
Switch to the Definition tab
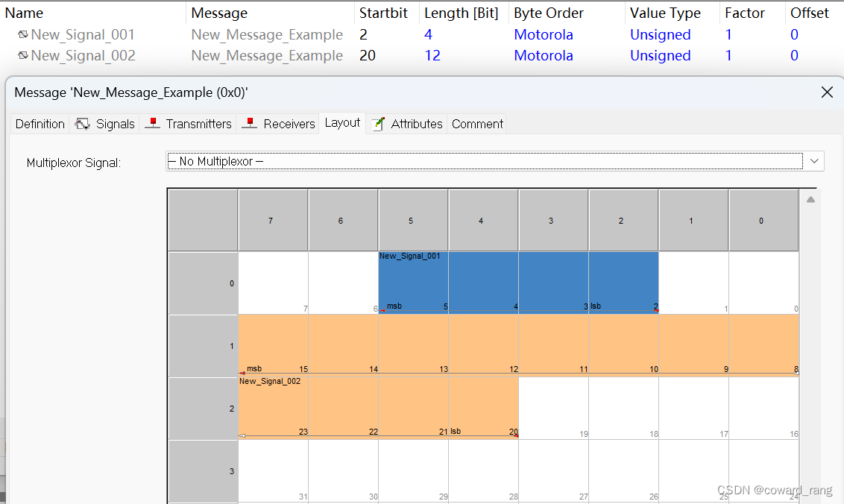pyautogui.click(x=40, y=124)
